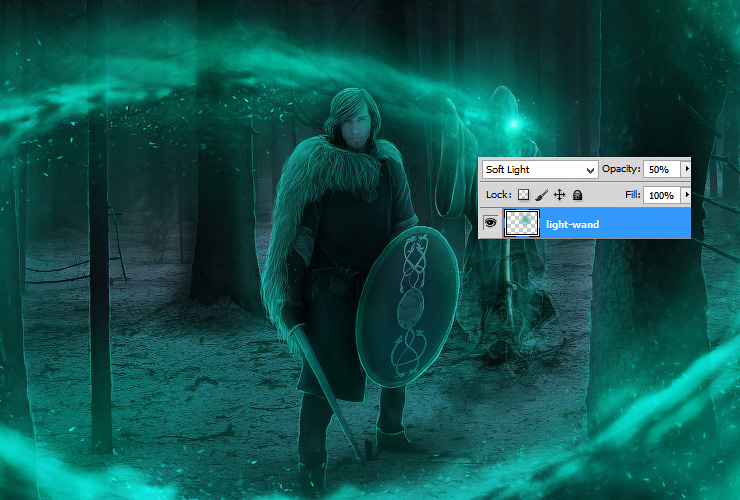Open the Fill slider arrow

coord(687,195)
